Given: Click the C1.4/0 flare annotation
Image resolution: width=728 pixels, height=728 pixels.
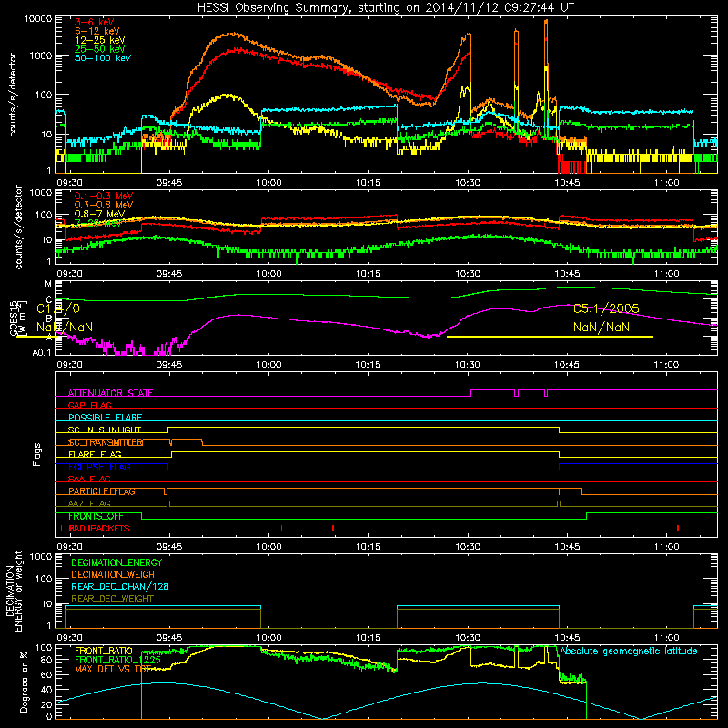Looking at the screenshot, I should (x=58, y=308).
